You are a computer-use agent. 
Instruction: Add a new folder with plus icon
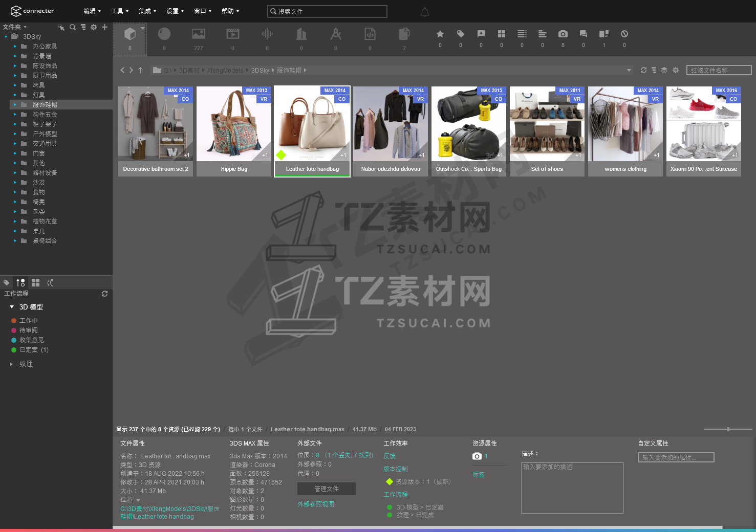pyautogui.click(x=104, y=27)
